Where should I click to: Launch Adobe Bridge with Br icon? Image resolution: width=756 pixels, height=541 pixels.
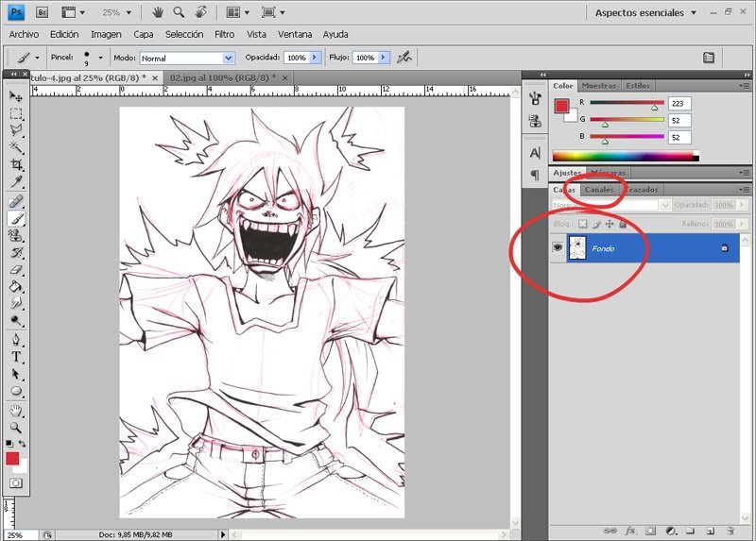click(43, 12)
